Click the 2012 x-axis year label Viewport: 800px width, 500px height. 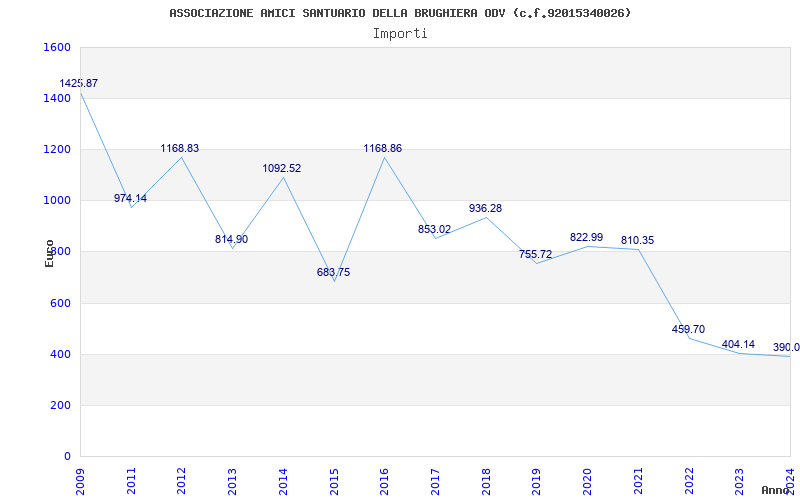point(182,481)
